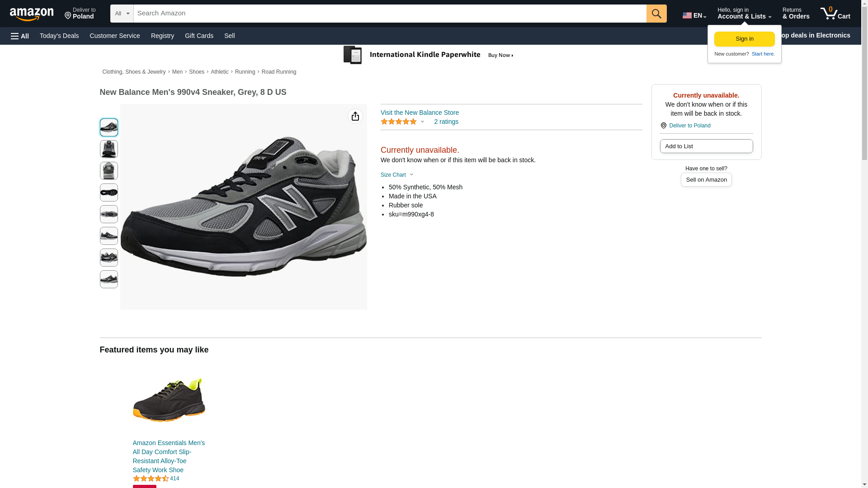This screenshot has width=868, height=488.
Task: Open the EN language selector
Action: pos(694,15)
